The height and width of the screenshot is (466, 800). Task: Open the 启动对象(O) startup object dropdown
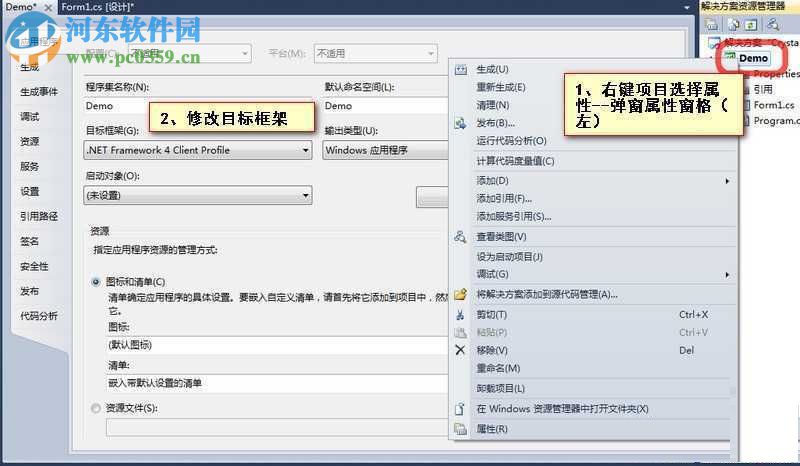coord(198,195)
